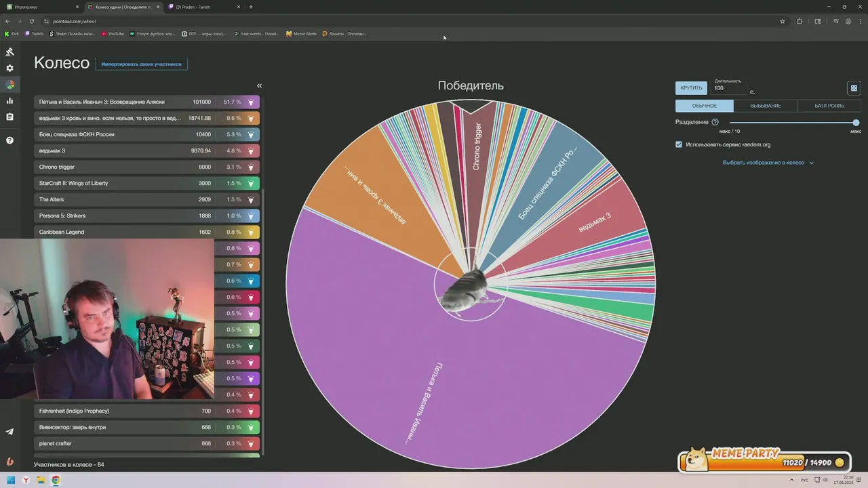Image resolution: width=868 pixels, height=488 pixels.
Task: Click the help icon next to Разделение
Action: pyautogui.click(x=715, y=122)
